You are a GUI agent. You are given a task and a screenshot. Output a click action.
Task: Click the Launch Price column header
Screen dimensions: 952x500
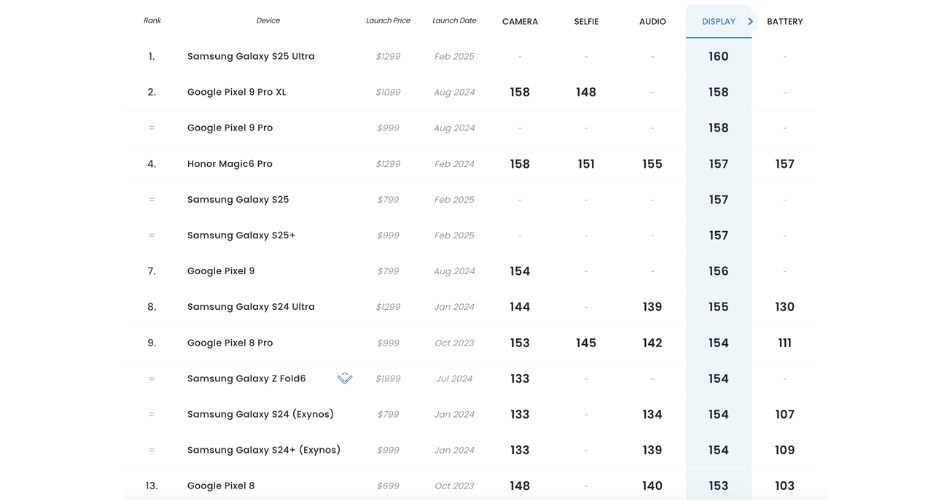tap(388, 21)
